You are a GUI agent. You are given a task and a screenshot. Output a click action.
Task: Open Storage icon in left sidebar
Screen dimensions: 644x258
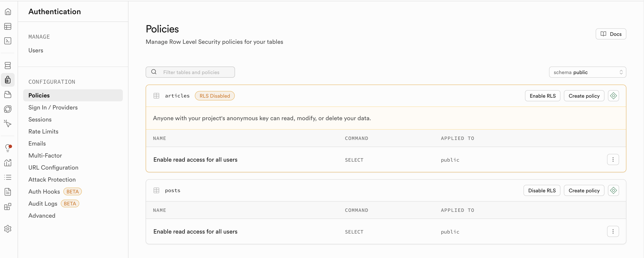pyautogui.click(x=8, y=94)
